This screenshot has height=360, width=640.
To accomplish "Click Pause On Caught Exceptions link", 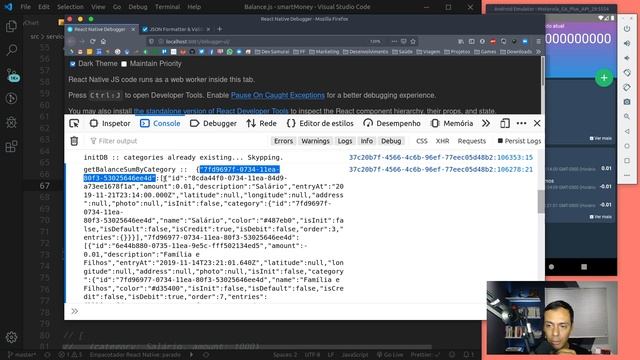I will [278, 95].
